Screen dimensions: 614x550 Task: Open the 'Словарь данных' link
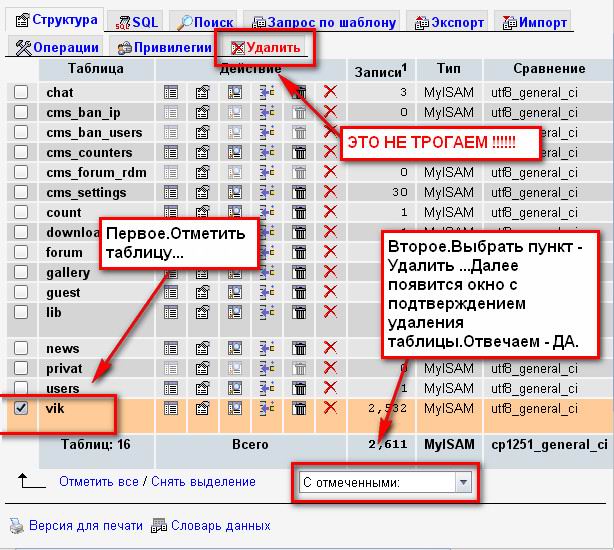[x=219, y=525]
